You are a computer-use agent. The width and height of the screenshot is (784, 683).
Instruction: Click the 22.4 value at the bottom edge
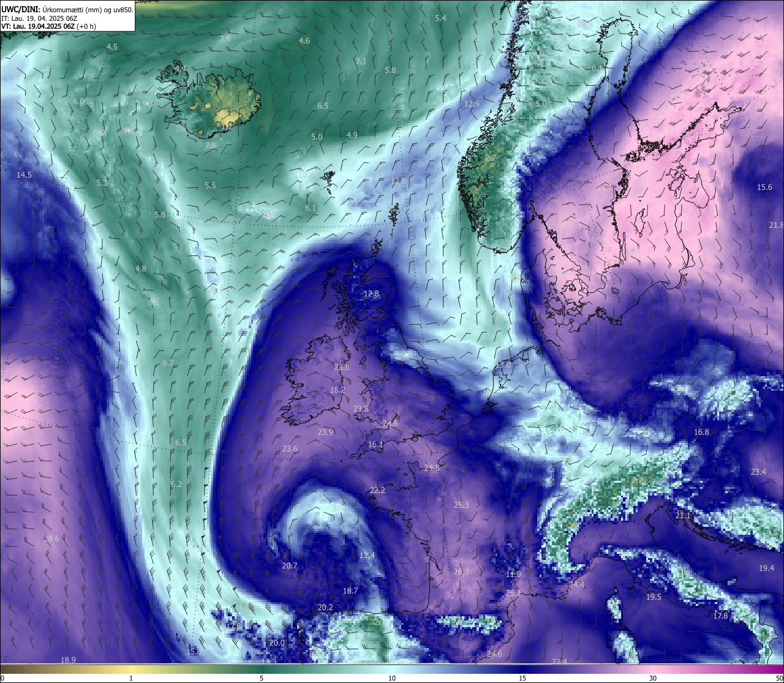pos(559,662)
